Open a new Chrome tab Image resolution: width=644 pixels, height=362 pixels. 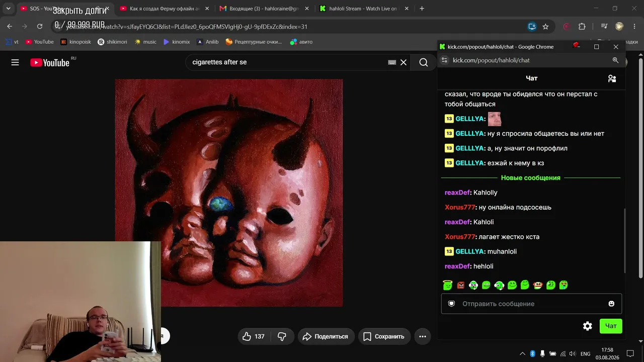point(422,9)
